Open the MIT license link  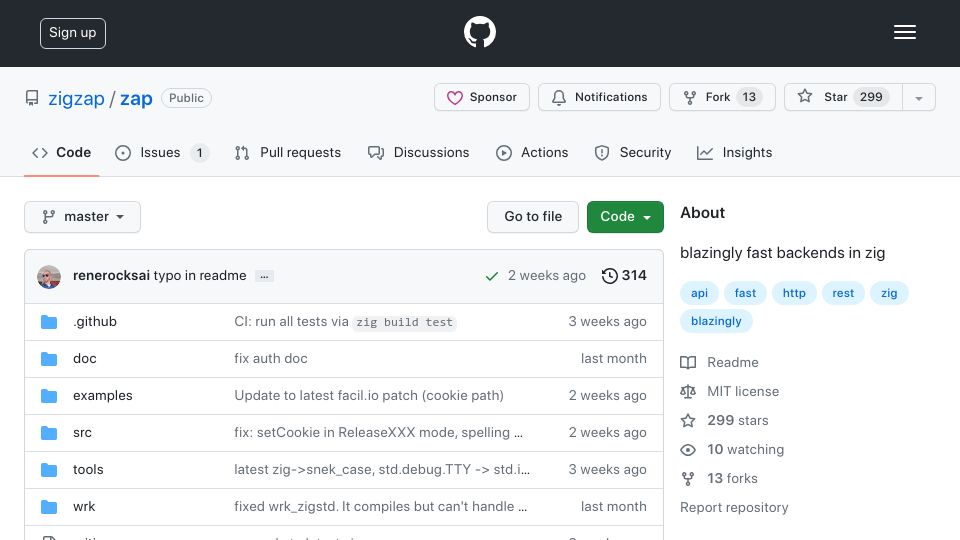[x=730, y=391]
